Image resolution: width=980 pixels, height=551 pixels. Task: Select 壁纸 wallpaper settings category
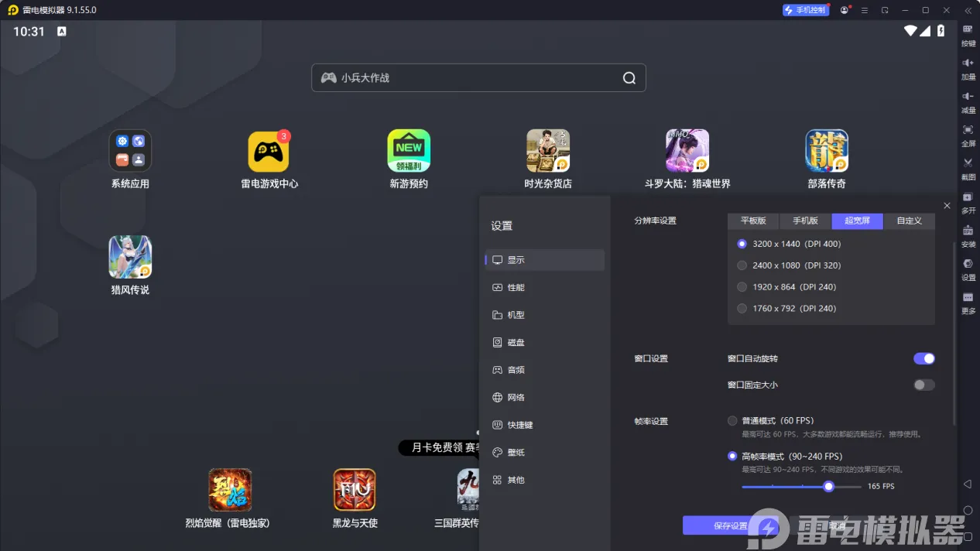point(545,453)
